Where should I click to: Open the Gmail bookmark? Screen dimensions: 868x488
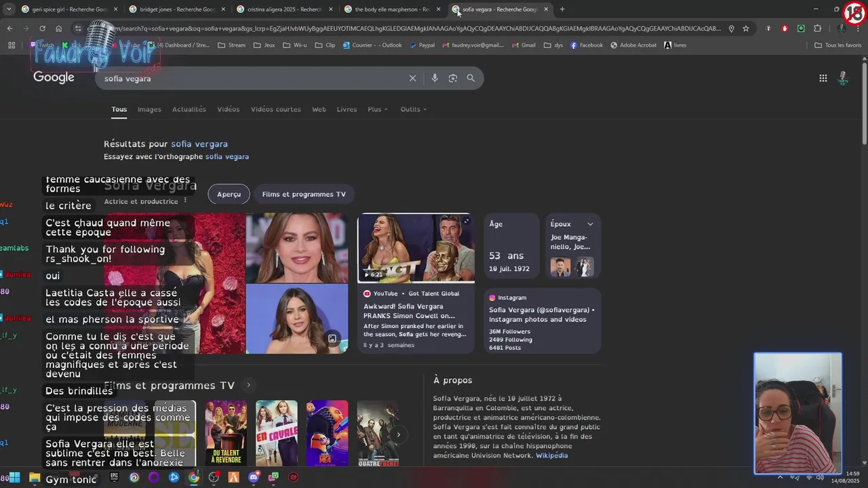point(524,45)
